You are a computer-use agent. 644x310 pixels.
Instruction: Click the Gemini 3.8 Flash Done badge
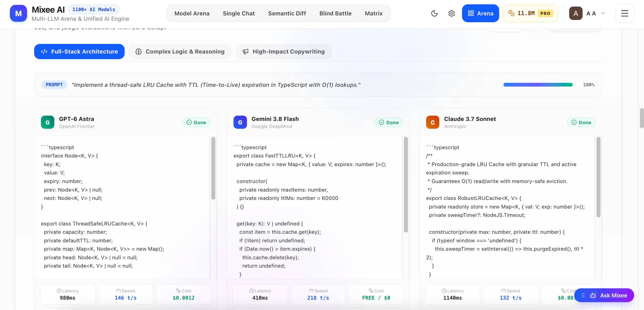tap(389, 122)
